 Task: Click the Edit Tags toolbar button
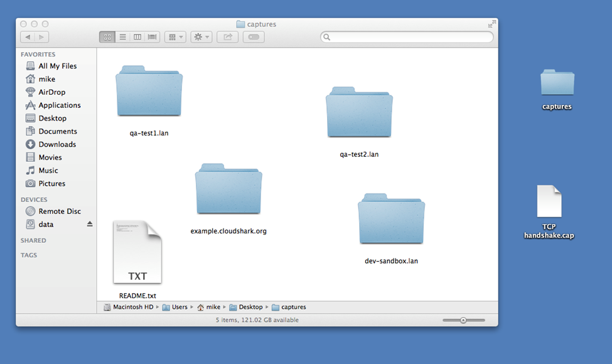[254, 37]
